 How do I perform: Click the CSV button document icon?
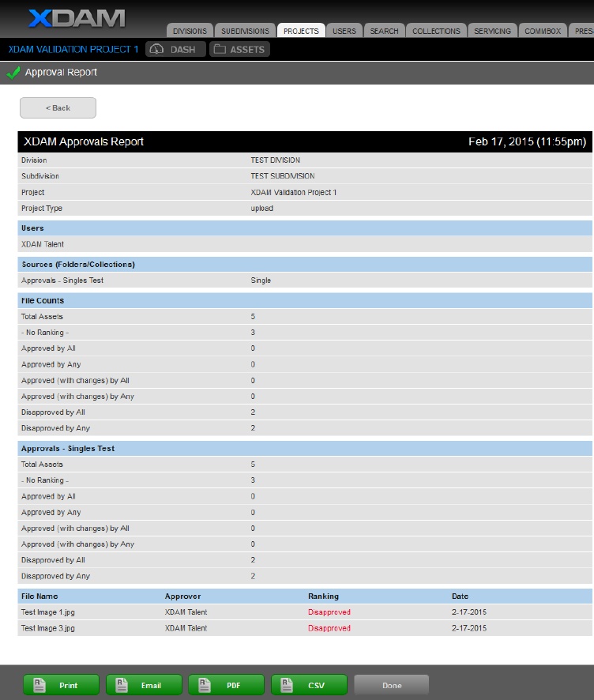(287, 685)
